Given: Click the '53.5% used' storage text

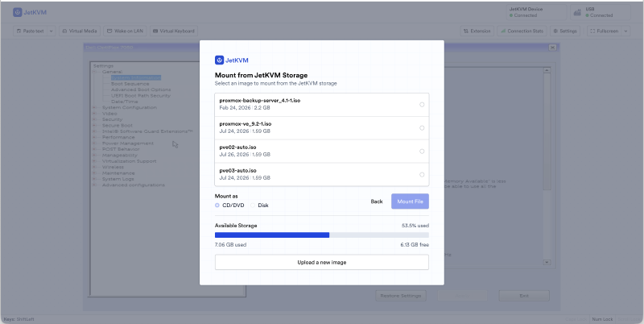Looking at the screenshot, I should [x=415, y=226].
